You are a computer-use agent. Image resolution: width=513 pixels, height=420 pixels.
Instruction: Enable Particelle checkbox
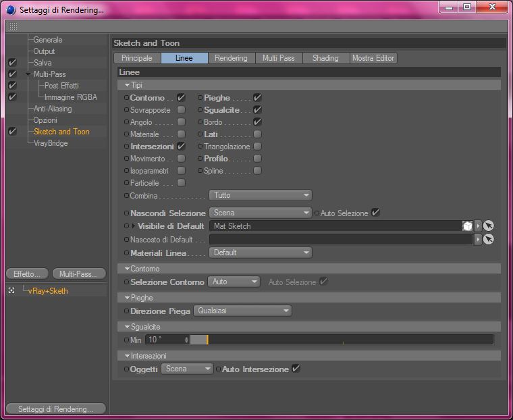[181, 182]
